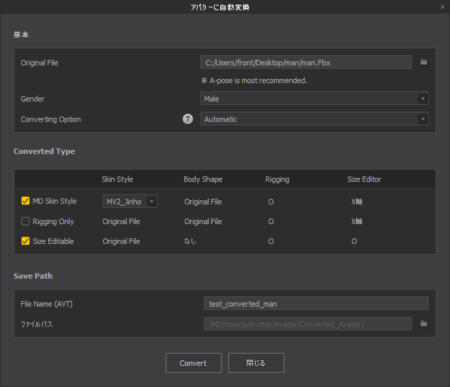This screenshot has height=387, width=450.
Task: Select the Size Editor column header
Action: point(364,179)
